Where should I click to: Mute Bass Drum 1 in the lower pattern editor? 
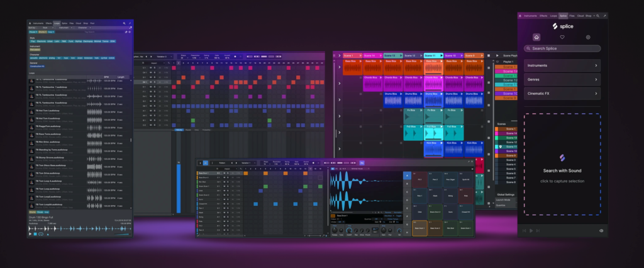(x=225, y=173)
